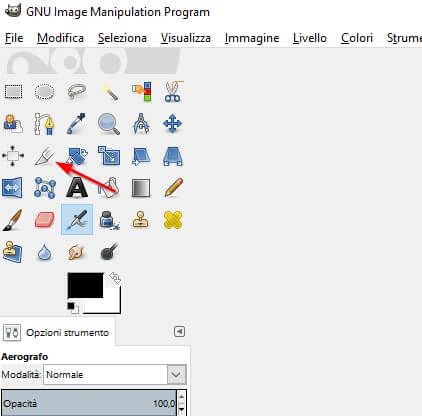Activate the Clone stamp tool
Screen dimensions: 422x416
(141, 220)
